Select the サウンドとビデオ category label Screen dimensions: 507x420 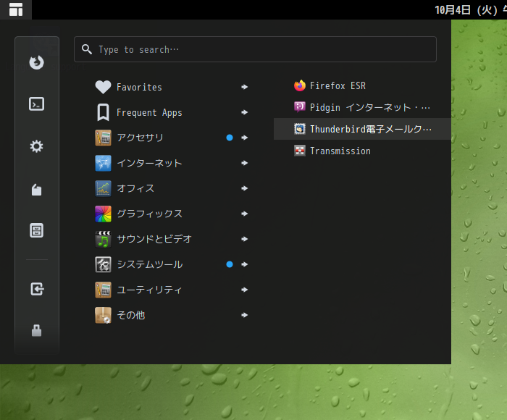point(154,239)
